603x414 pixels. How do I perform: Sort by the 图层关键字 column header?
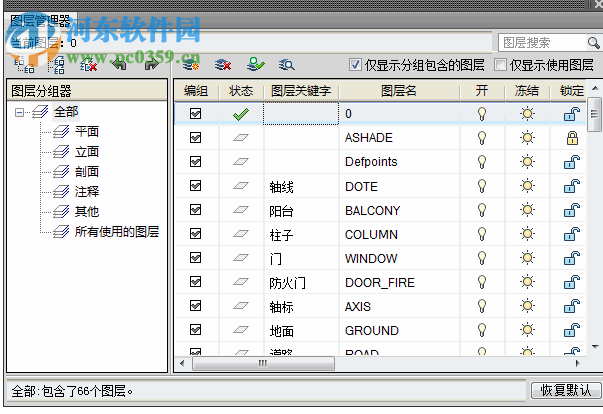click(301, 91)
